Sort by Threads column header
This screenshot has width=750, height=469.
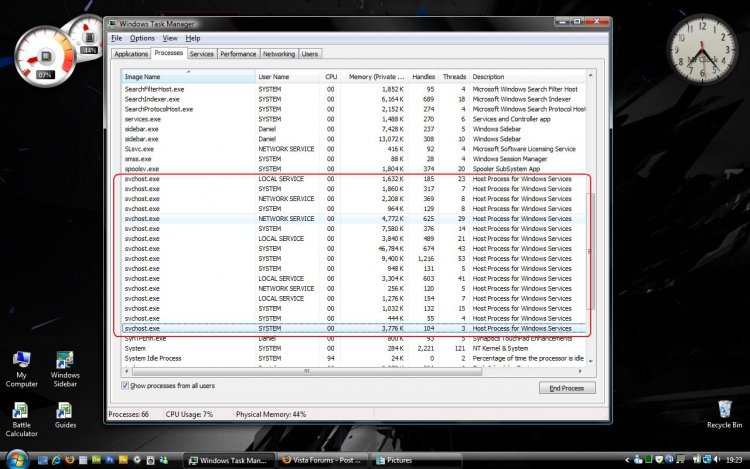pos(453,76)
